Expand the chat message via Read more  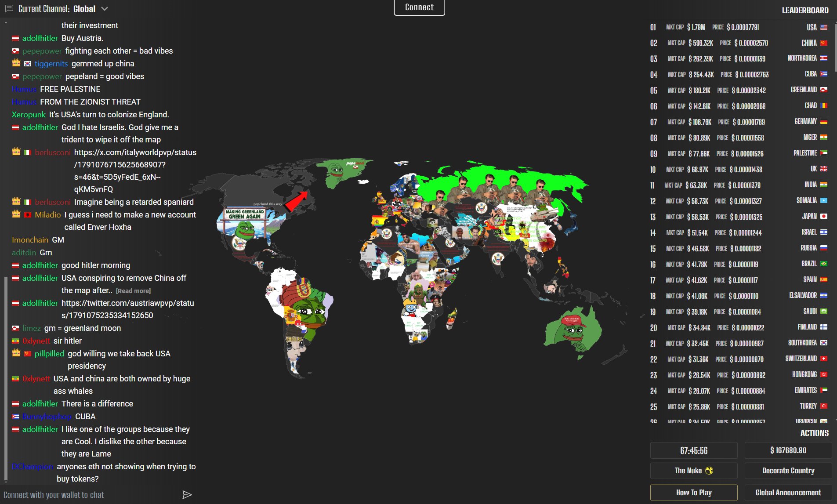[x=133, y=291]
